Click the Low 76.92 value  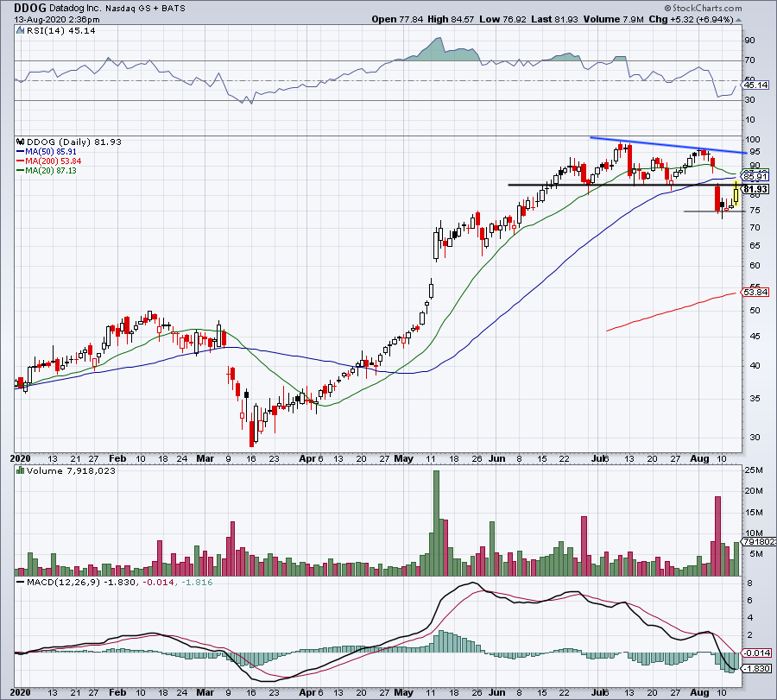coord(502,19)
